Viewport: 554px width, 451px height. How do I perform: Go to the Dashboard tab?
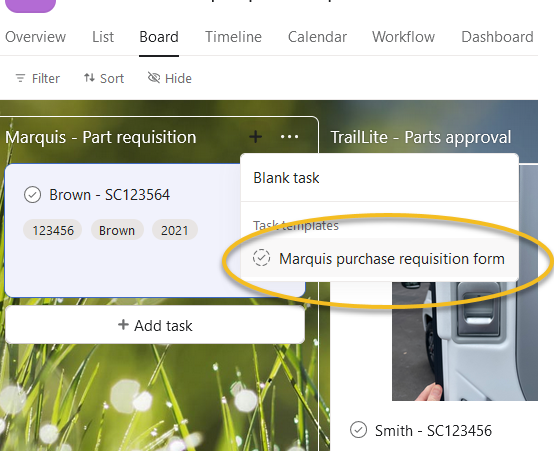tap(497, 37)
